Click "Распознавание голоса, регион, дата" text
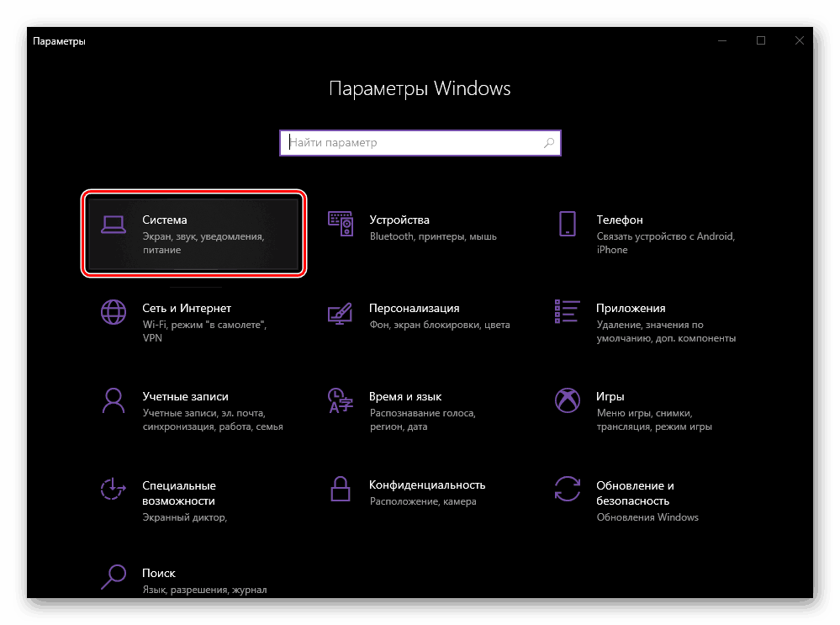The width and height of the screenshot is (840, 625). click(x=422, y=420)
